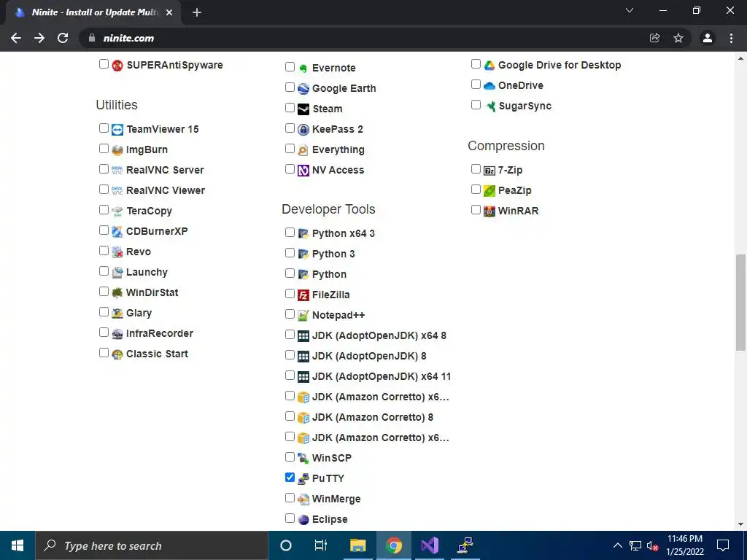
Task: Open File Explorer from taskbar
Action: (x=357, y=545)
